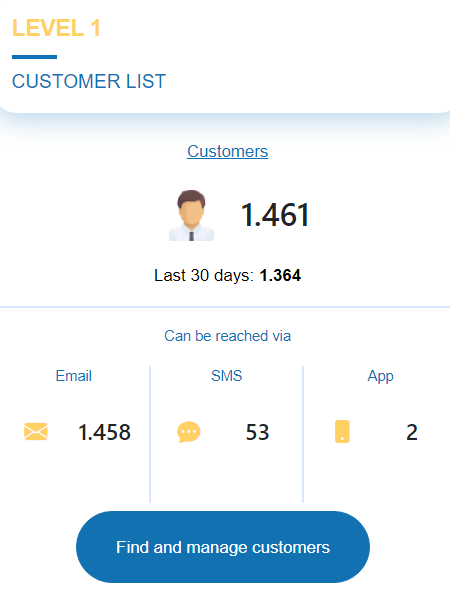Select the Email count 1.458
The height and width of the screenshot is (591, 450).
pyautogui.click(x=104, y=432)
